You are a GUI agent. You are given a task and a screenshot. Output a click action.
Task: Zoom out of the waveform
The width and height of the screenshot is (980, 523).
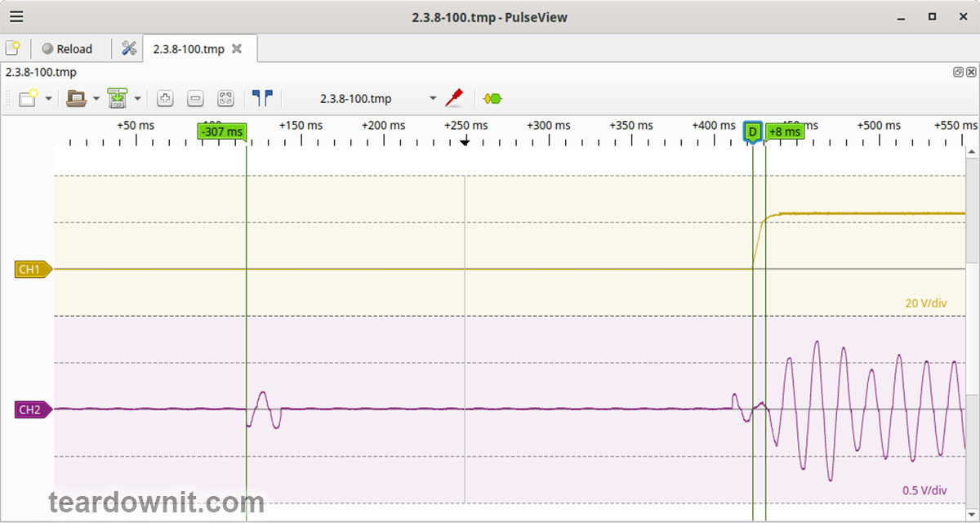[x=195, y=98]
